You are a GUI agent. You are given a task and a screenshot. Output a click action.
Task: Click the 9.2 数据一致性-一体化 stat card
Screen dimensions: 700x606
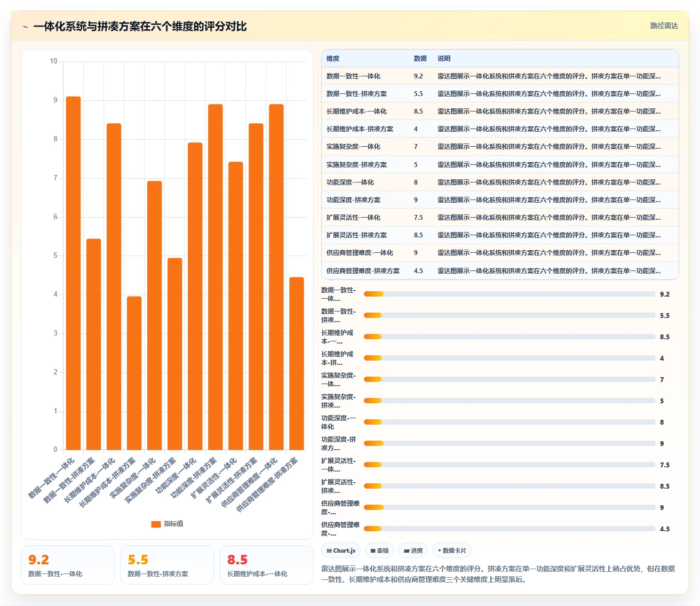click(68, 565)
